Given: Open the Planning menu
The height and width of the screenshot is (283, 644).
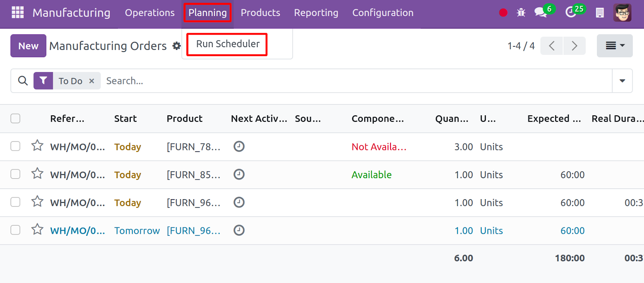Looking at the screenshot, I should pos(208,13).
